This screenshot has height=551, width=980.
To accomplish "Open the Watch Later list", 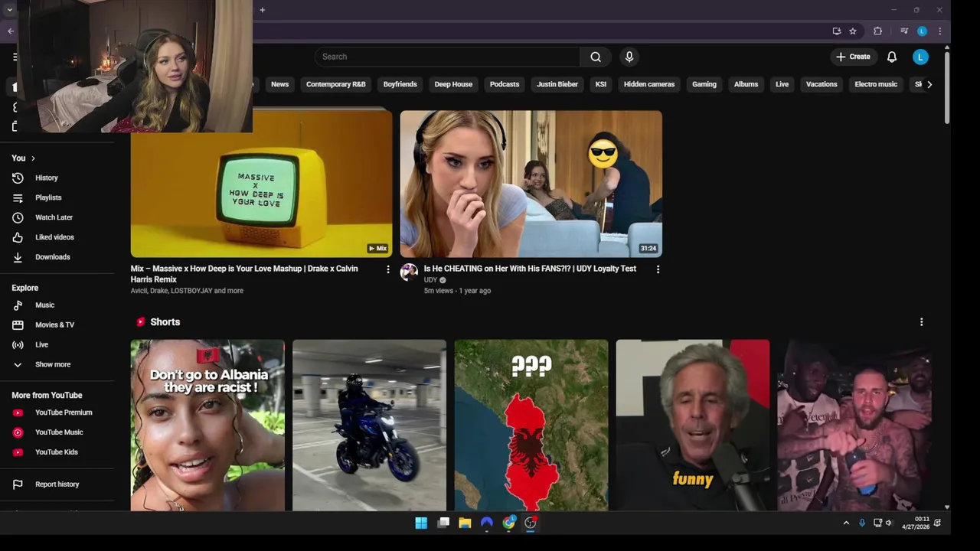I will pos(53,217).
